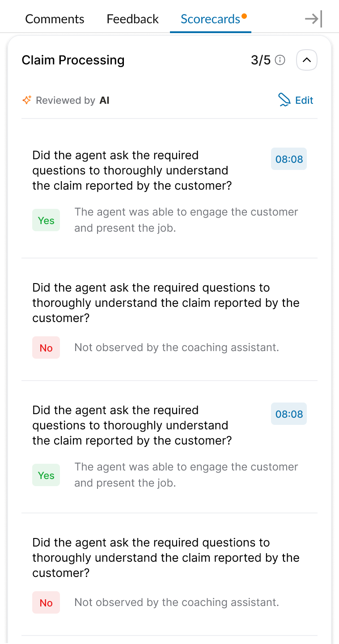Open the Comments tab
The width and height of the screenshot is (339, 644).
[x=55, y=19]
